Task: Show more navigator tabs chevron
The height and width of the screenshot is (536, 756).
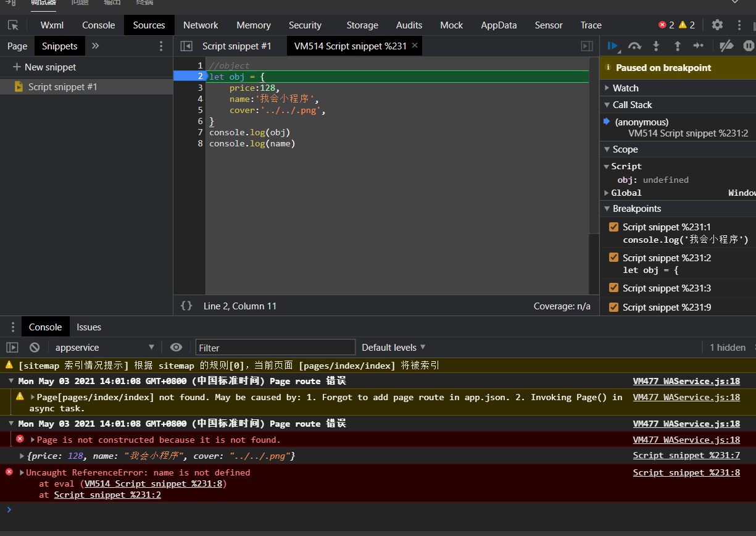Action: [x=96, y=46]
